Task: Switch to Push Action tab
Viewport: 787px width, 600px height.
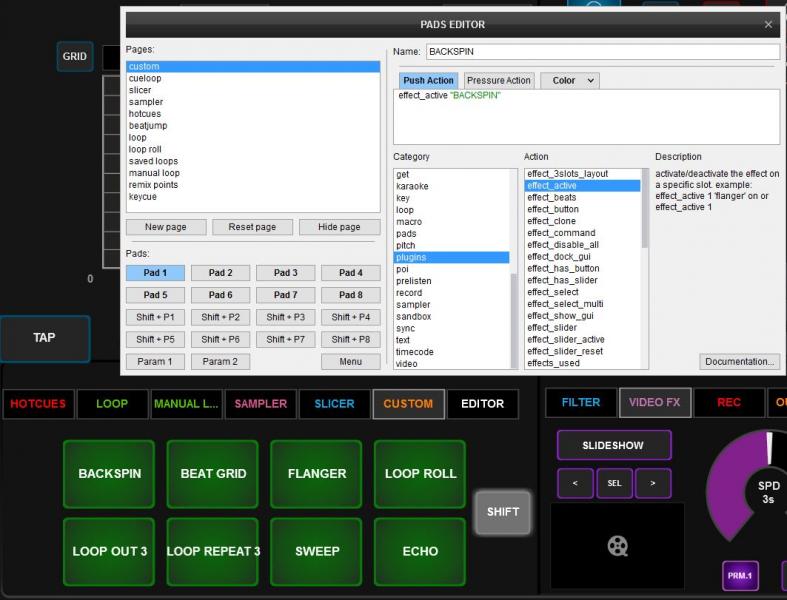Action: [428, 80]
